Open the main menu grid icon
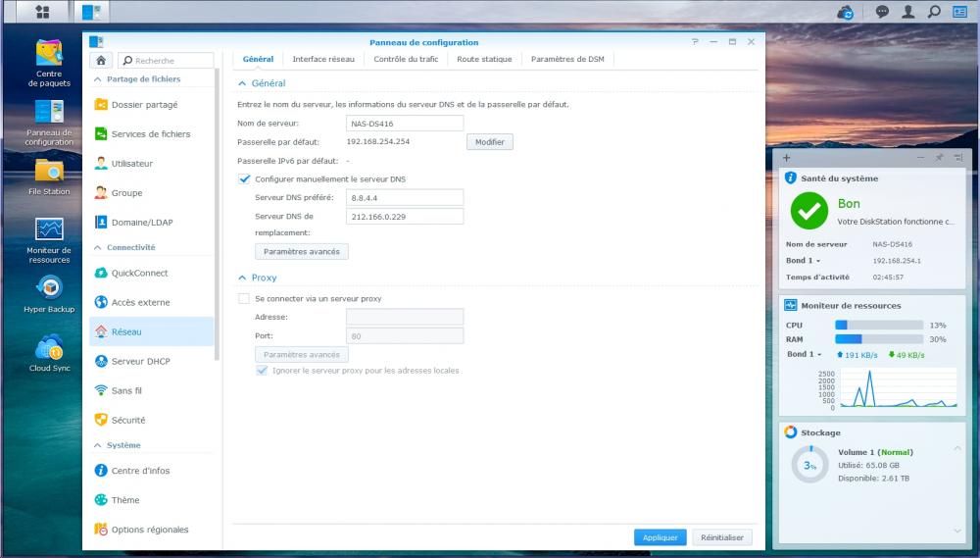Screen dimensions: 980x558 42,13
